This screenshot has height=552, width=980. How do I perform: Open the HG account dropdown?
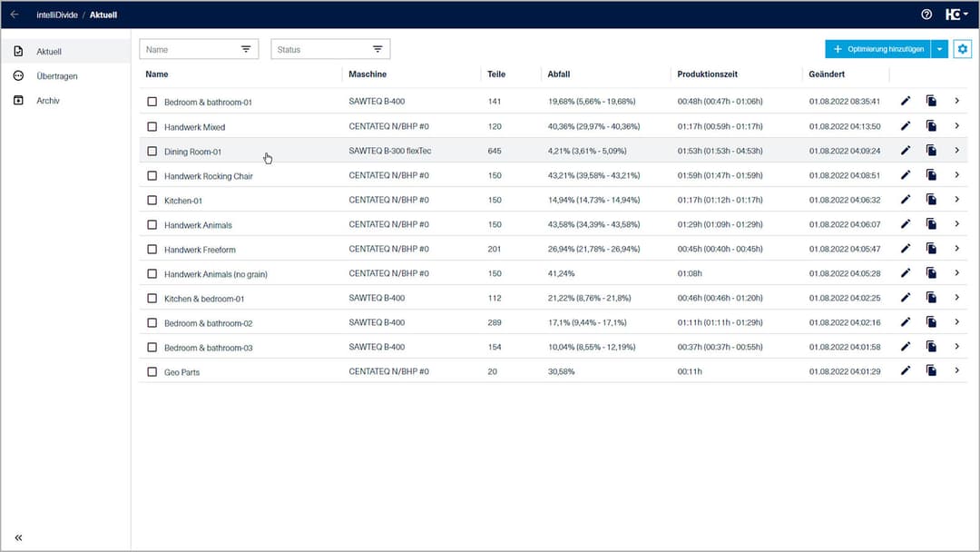point(957,15)
